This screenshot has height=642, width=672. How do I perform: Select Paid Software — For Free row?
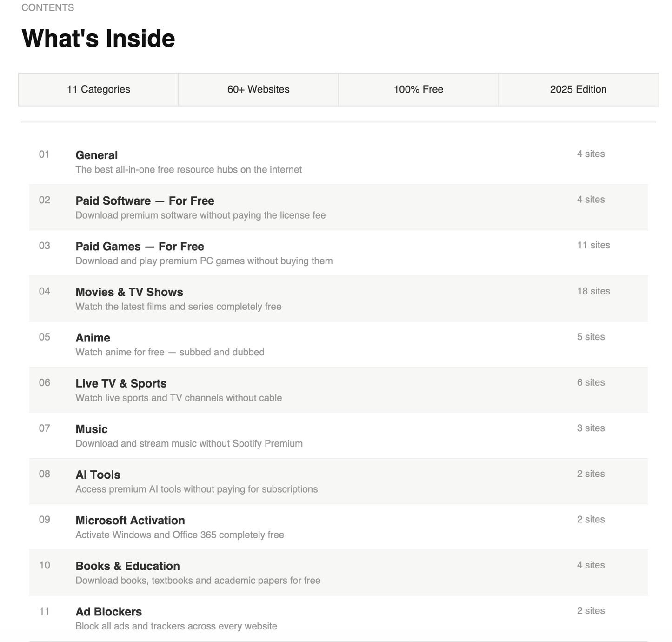[x=338, y=207]
